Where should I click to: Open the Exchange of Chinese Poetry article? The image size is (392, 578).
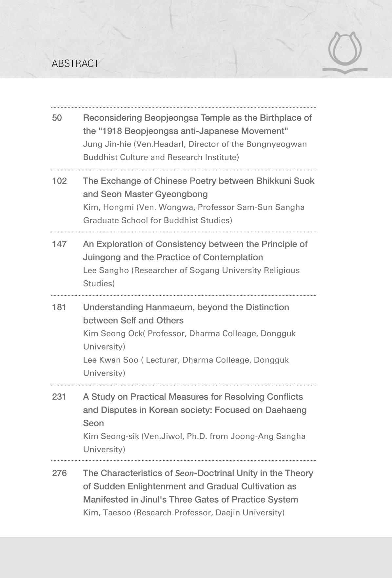[x=199, y=188]
